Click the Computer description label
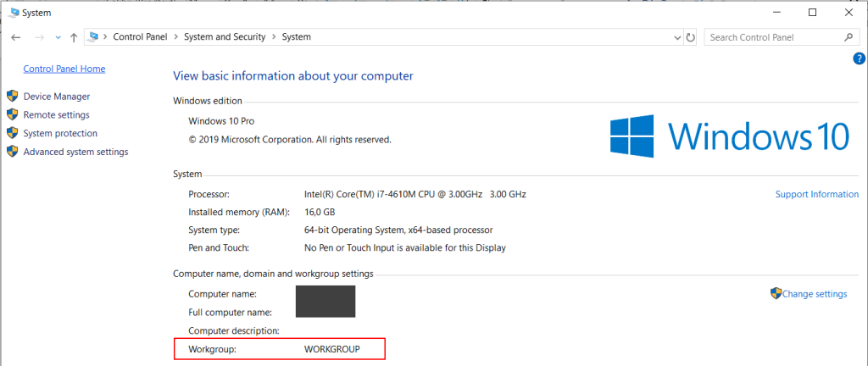Viewport: 868px width, 366px height. click(x=233, y=330)
